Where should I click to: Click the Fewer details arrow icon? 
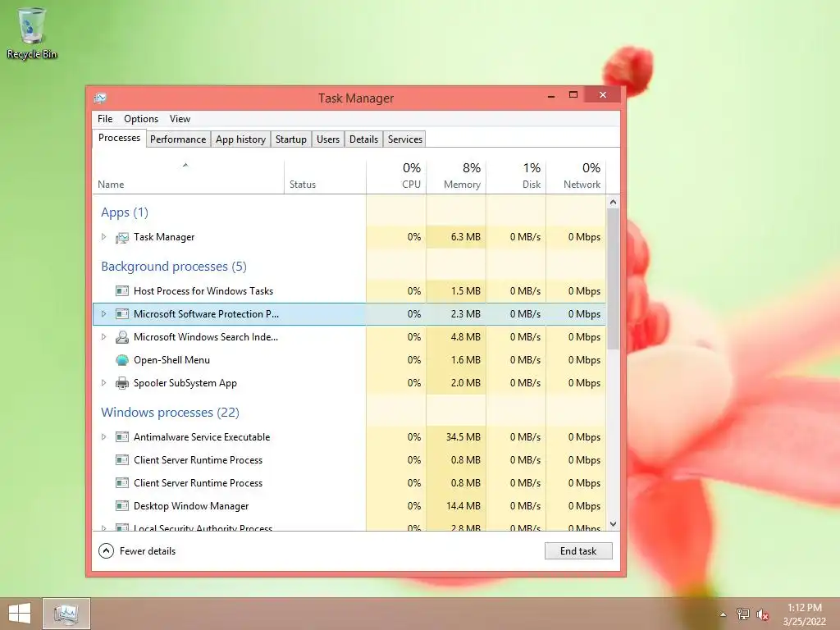(106, 551)
